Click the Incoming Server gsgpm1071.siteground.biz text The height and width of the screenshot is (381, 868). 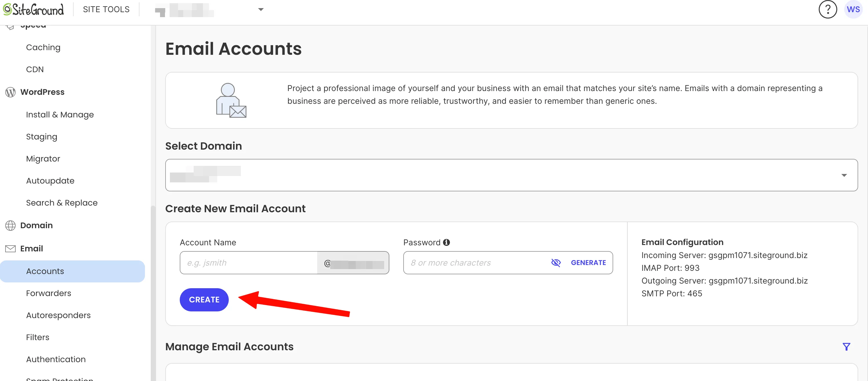(724, 255)
